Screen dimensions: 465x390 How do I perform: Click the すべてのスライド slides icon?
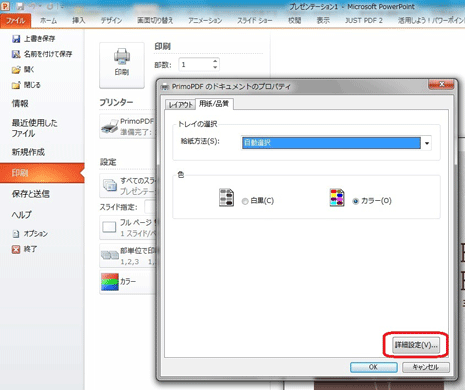pos(110,185)
